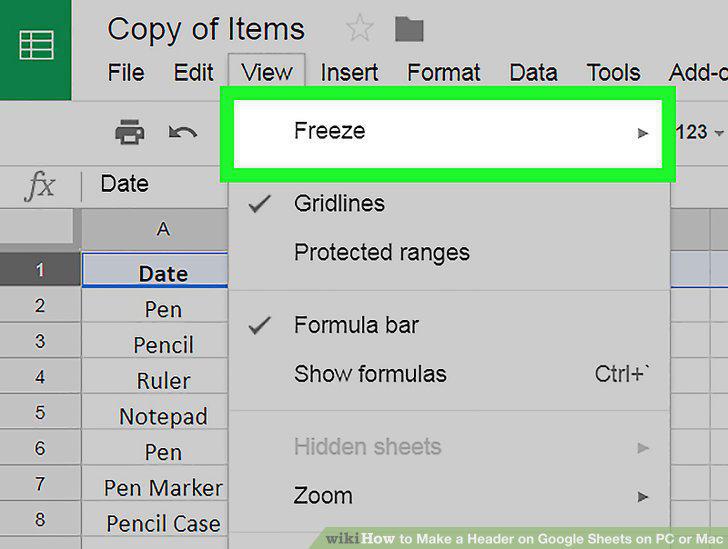The width and height of the screenshot is (728, 549).
Task: Click the fx formula icon
Action: [x=40, y=185]
